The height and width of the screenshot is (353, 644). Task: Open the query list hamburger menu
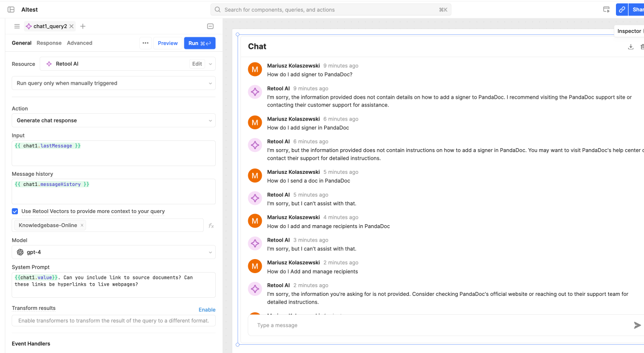point(17,26)
